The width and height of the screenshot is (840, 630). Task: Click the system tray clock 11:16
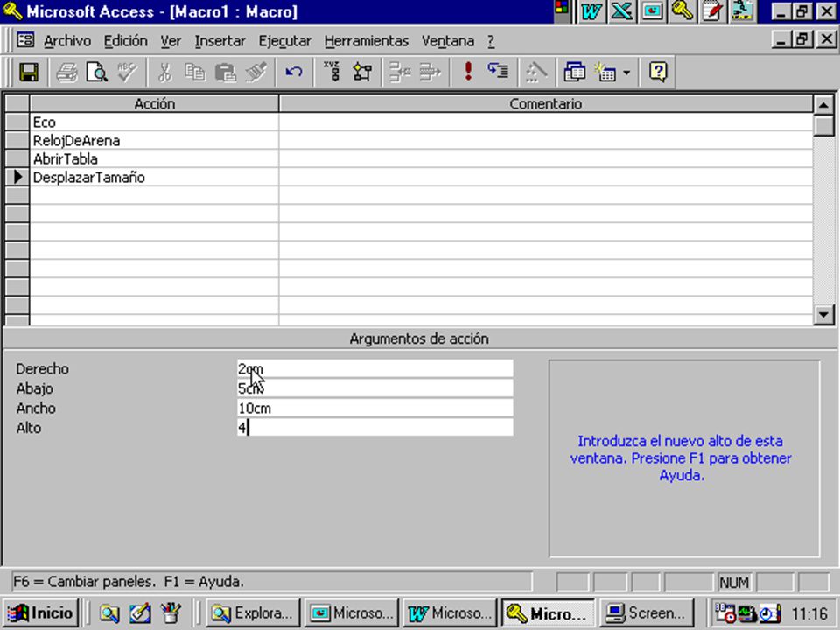[808, 613]
